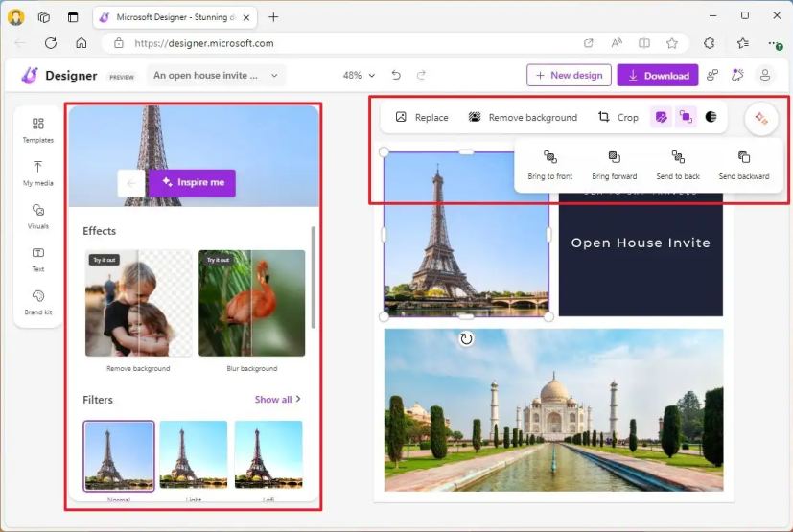Open the browser workspaces icon
The image size is (793, 532).
tap(44, 17)
